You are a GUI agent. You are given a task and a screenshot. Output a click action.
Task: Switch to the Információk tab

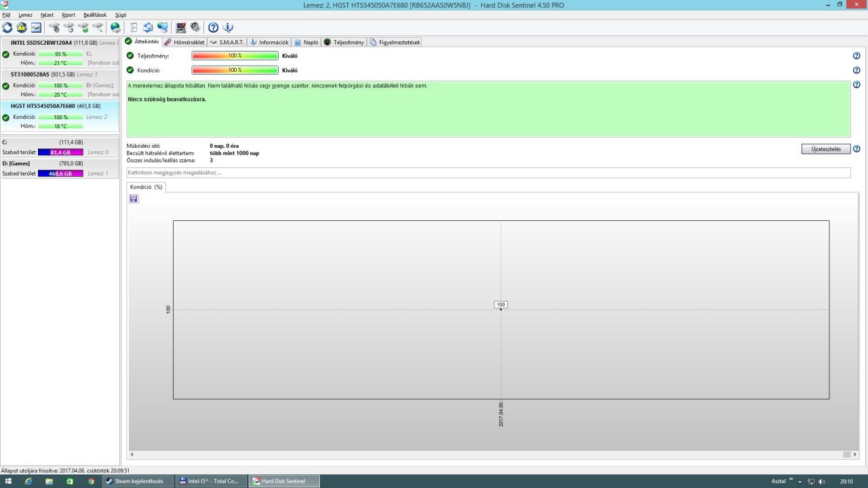(x=269, y=42)
